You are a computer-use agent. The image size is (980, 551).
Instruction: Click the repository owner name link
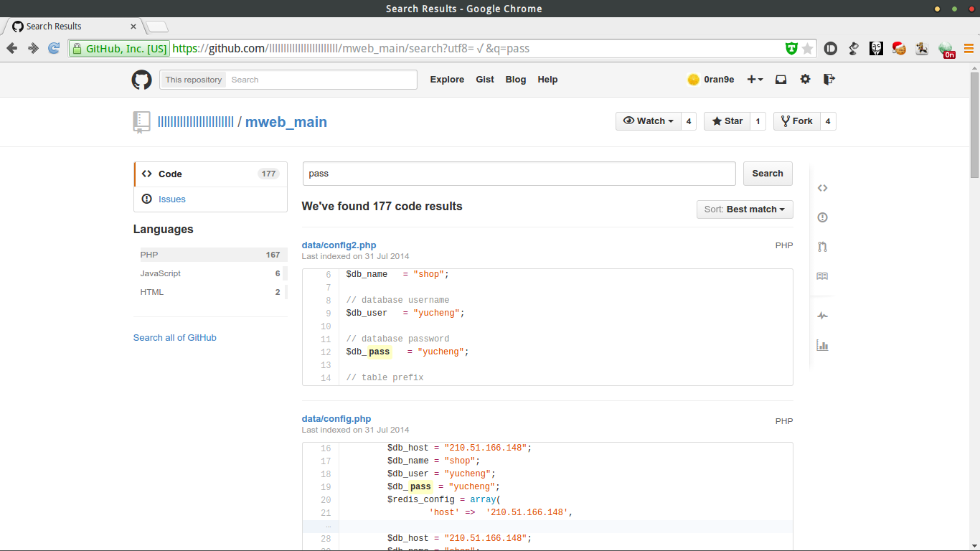click(196, 122)
